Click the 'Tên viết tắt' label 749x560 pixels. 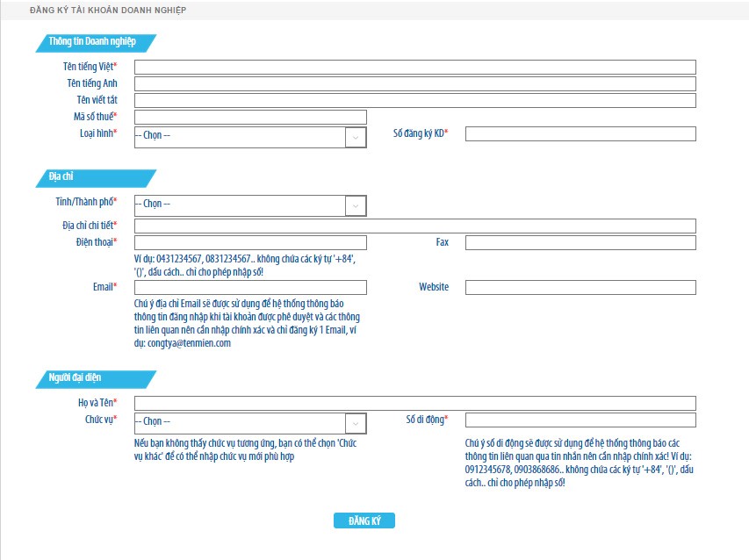click(97, 100)
